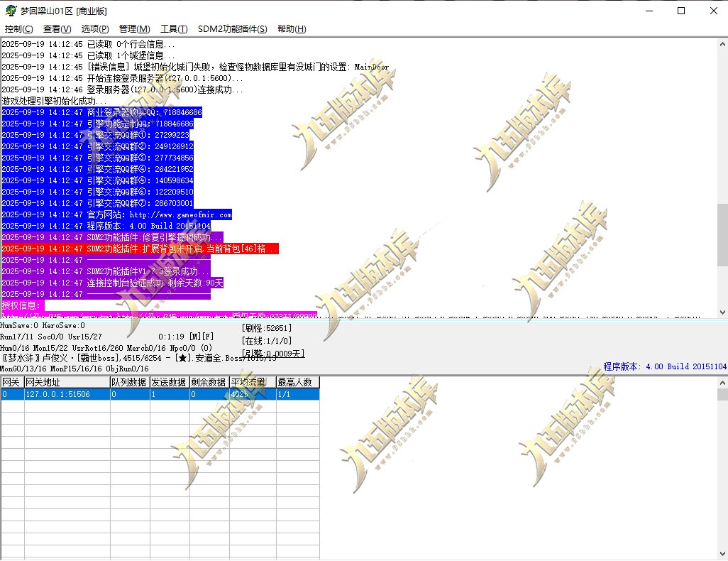Click the 最高人数 column header
Viewport: 728px width, 561px height.
point(297,382)
